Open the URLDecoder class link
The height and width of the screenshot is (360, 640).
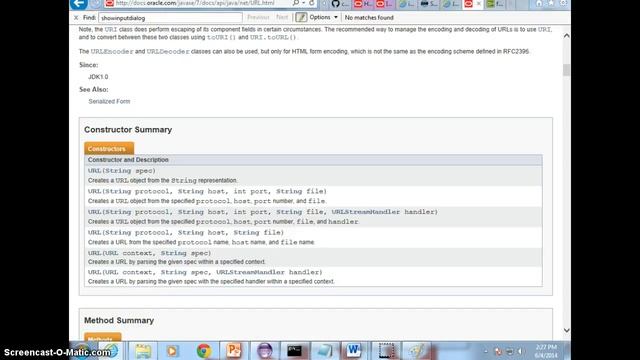click(x=168, y=51)
